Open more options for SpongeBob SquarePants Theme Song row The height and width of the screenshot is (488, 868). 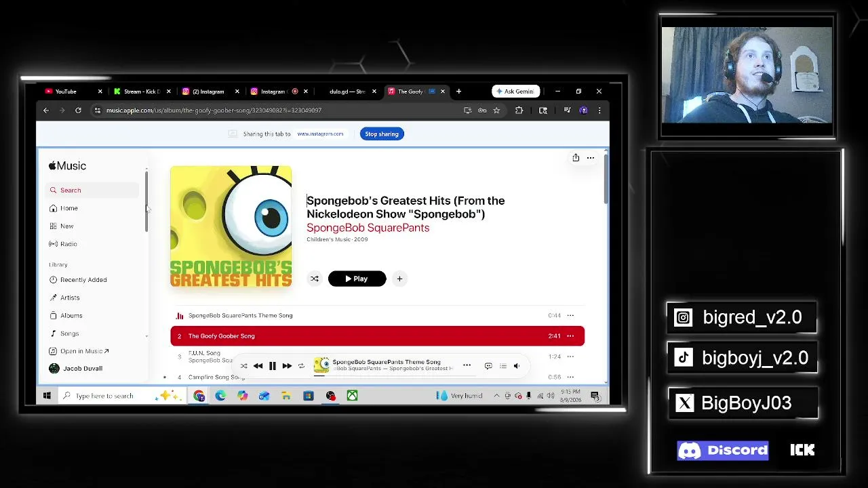[x=570, y=315]
